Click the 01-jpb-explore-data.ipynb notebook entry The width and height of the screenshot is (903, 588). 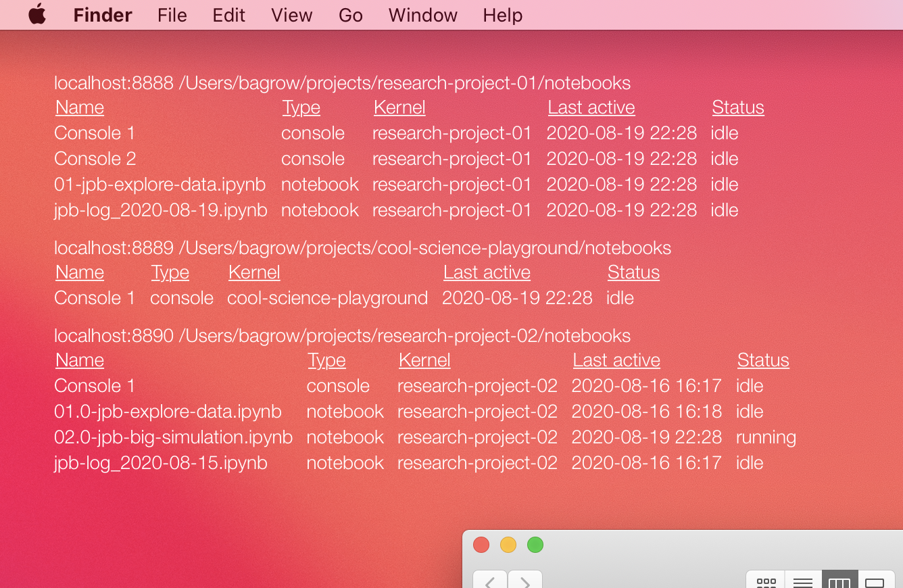coord(160,185)
